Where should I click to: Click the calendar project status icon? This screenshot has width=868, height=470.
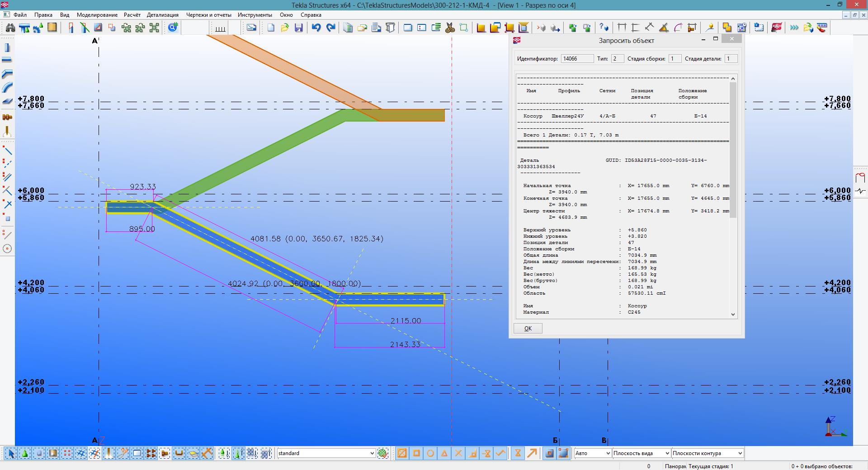pyautogui.click(x=741, y=28)
